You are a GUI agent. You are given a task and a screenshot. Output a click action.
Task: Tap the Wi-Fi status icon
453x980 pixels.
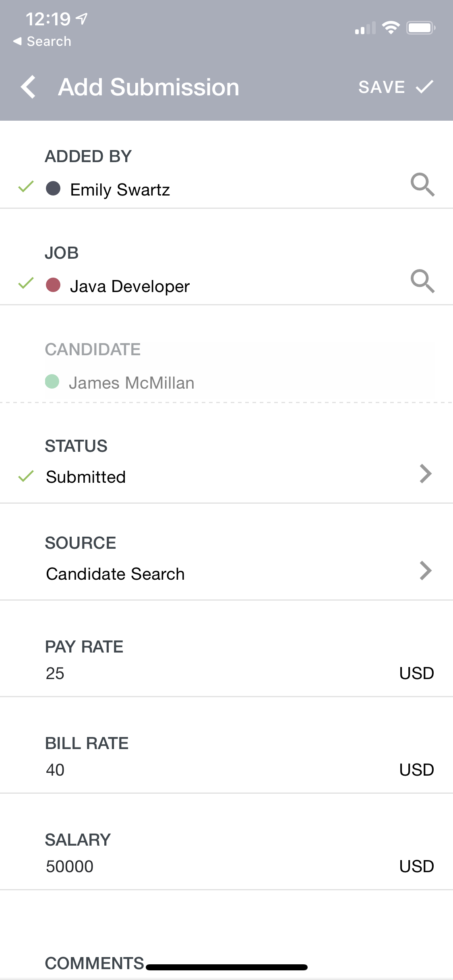(391, 28)
